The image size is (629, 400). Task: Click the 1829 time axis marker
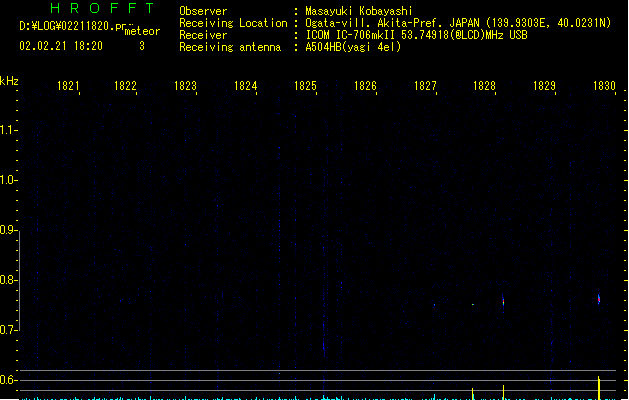point(544,86)
